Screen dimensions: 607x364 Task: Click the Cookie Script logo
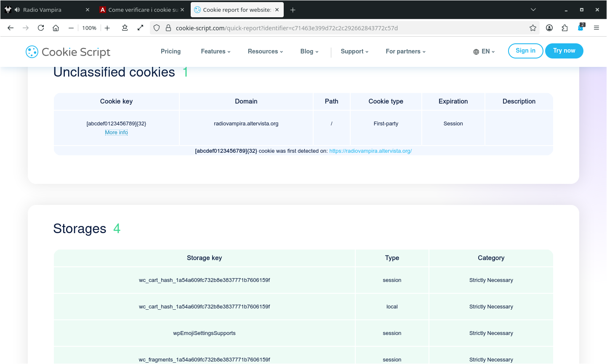point(68,52)
